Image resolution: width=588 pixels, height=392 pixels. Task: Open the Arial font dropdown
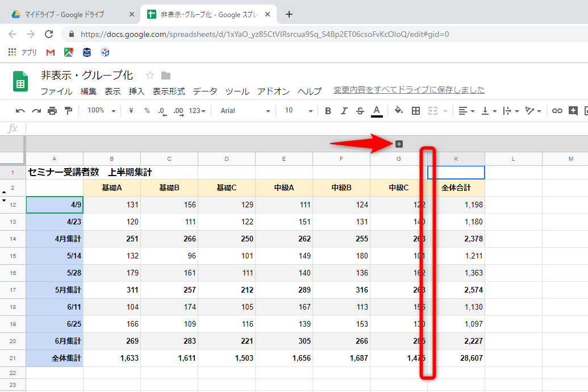(x=244, y=111)
